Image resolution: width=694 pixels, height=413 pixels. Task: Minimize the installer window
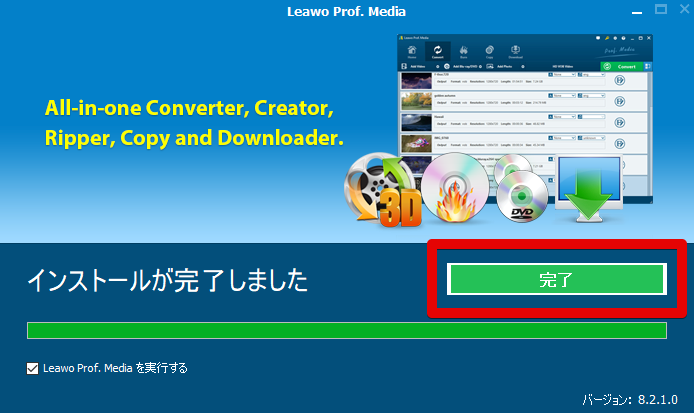pyautogui.click(x=637, y=12)
